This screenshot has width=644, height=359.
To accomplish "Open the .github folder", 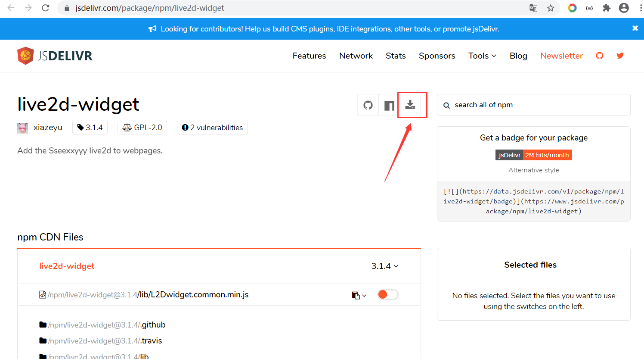I will point(106,325).
